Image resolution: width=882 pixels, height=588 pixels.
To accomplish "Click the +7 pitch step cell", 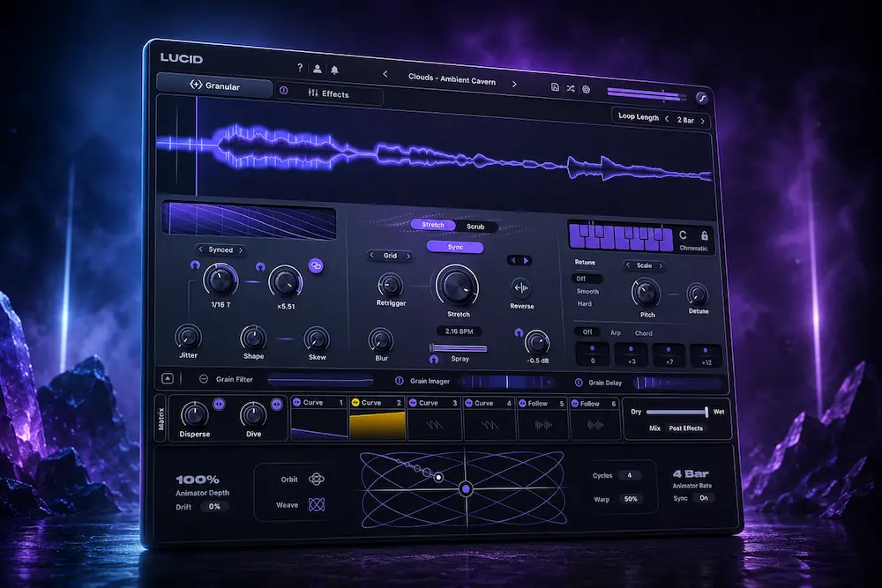I will [669, 355].
